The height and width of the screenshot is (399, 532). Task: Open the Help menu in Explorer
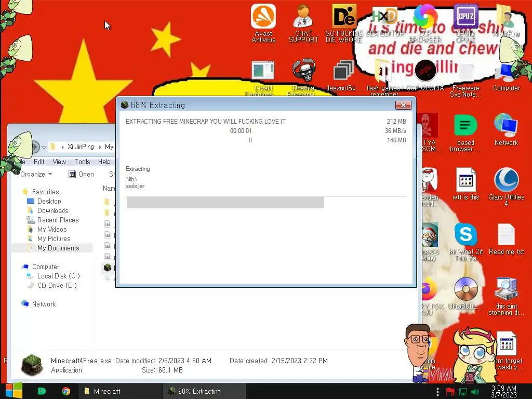pos(104,162)
